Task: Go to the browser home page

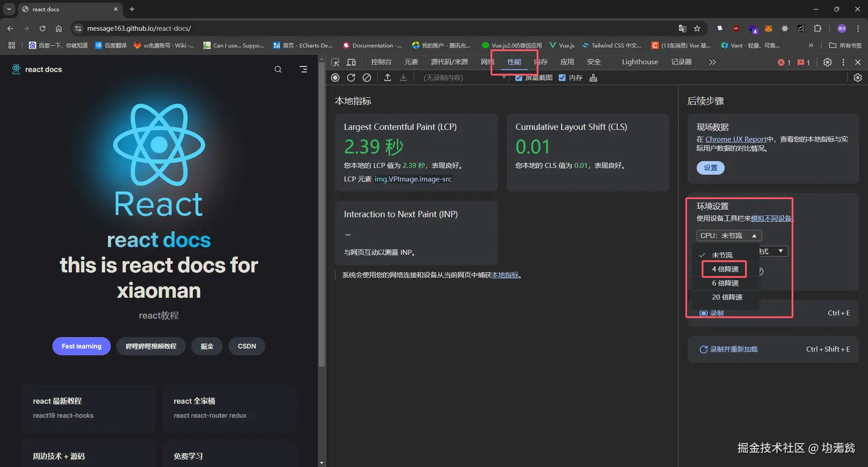Action: [59, 29]
